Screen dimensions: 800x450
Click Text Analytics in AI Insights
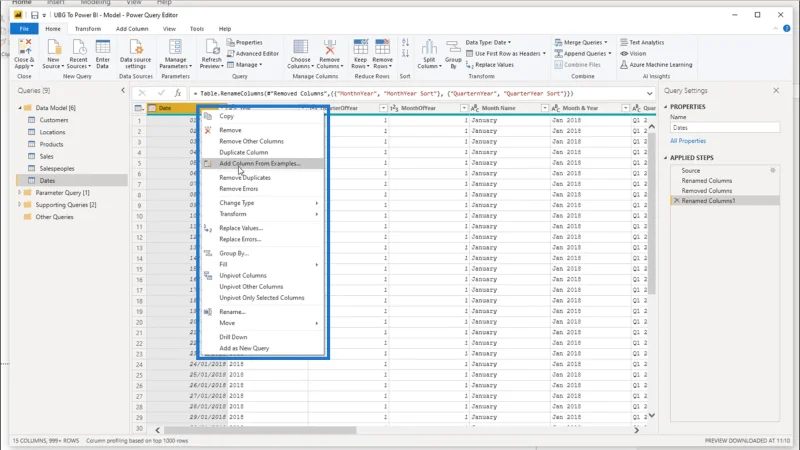pyautogui.click(x=642, y=42)
